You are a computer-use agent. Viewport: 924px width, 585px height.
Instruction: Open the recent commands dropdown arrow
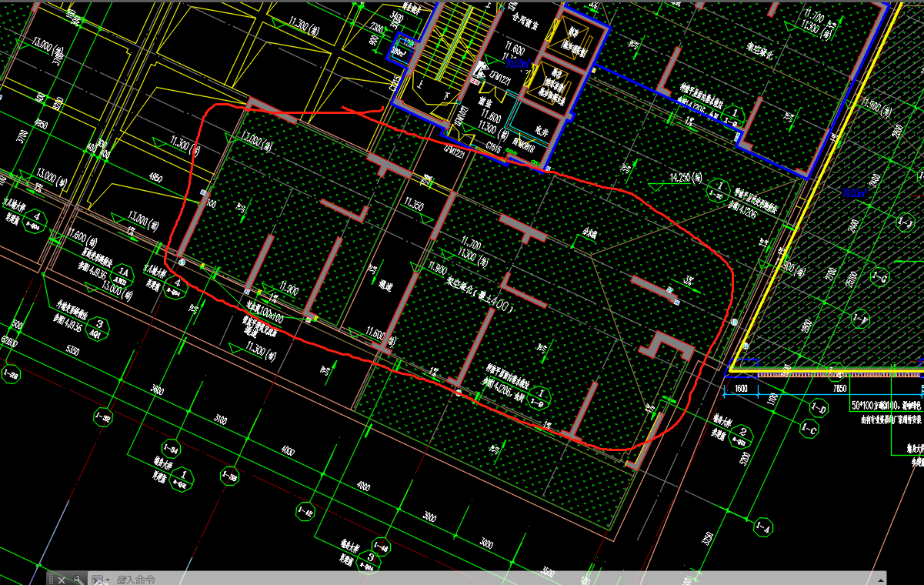point(108,579)
